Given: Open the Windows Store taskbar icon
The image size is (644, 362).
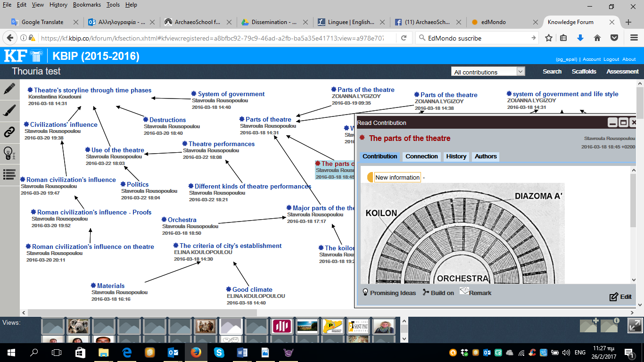Looking at the screenshot, I should click(x=80, y=352).
